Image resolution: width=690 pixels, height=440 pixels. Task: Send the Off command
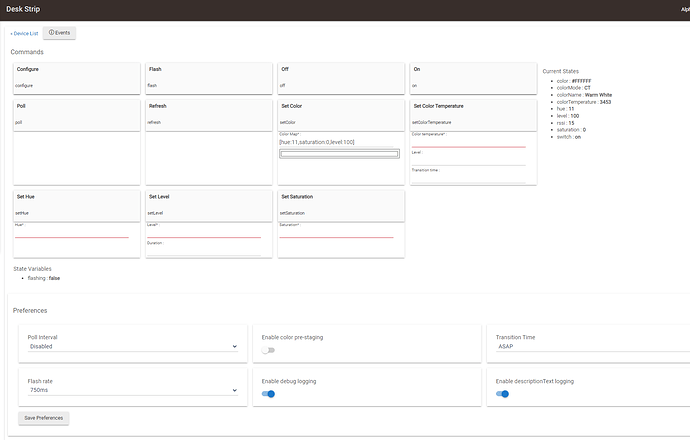coord(341,78)
